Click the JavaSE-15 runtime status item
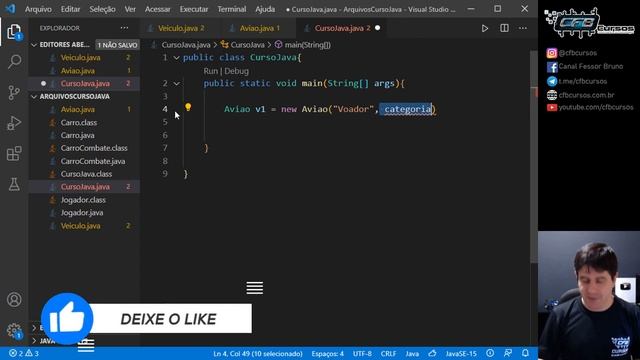Image resolution: width=640 pixels, height=360 pixels. tap(461, 353)
